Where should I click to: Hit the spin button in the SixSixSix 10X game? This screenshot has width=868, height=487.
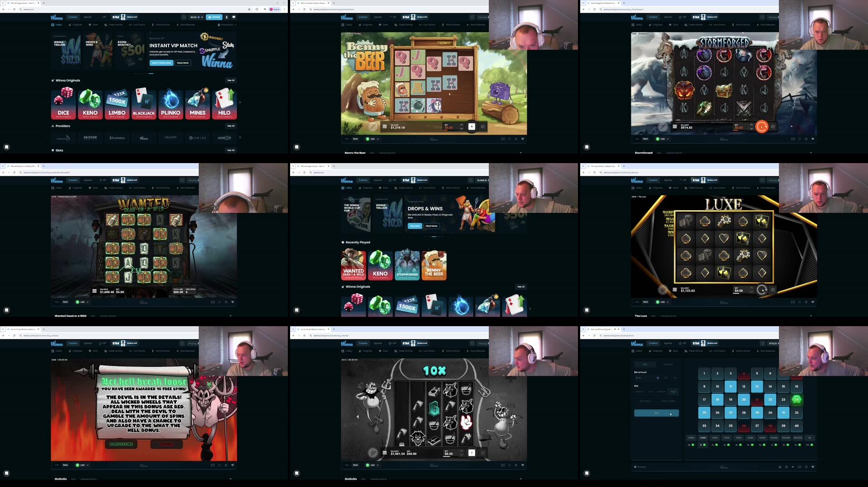click(x=472, y=453)
